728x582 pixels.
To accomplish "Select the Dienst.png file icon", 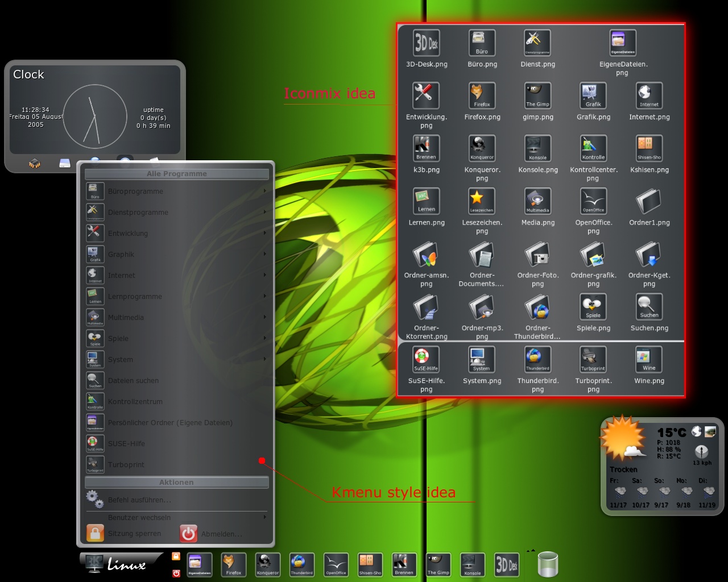I will (x=537, y=43).
